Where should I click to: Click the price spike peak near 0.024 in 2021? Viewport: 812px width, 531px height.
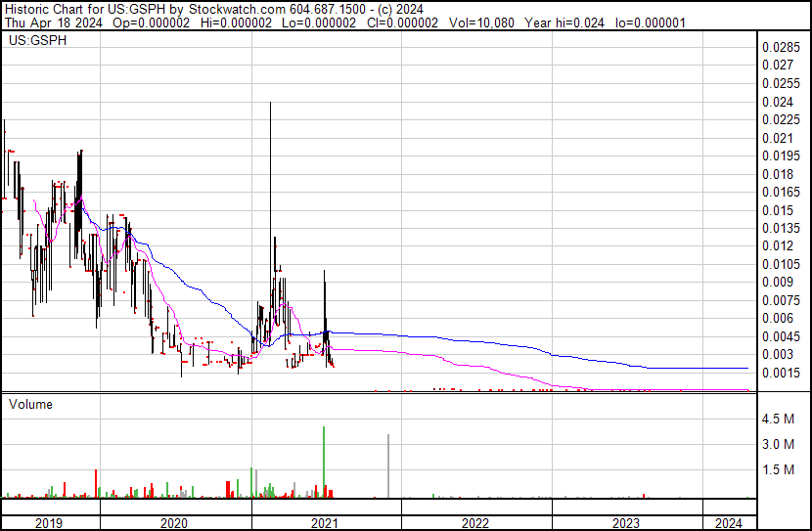pos(270,104)
